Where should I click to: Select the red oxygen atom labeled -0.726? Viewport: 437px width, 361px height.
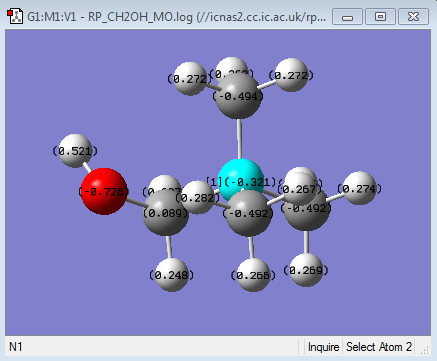(x=104, y=191)
